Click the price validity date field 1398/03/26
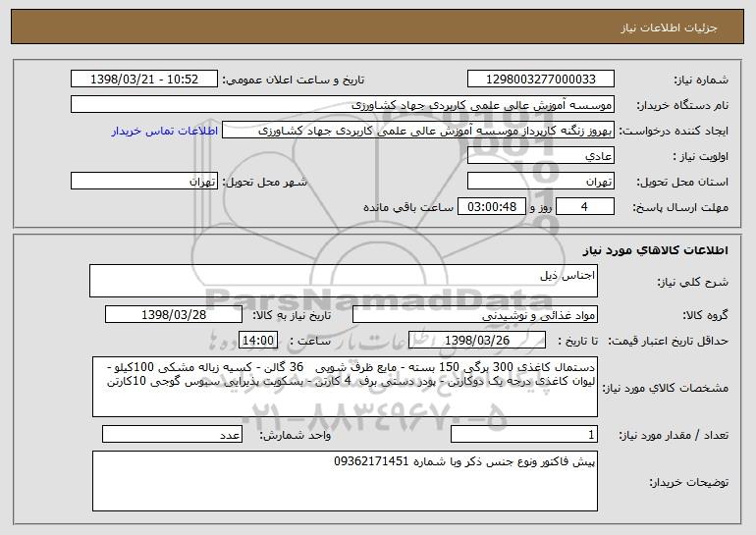The height and width of the screenshot is (535, 756). click(477, 341)
